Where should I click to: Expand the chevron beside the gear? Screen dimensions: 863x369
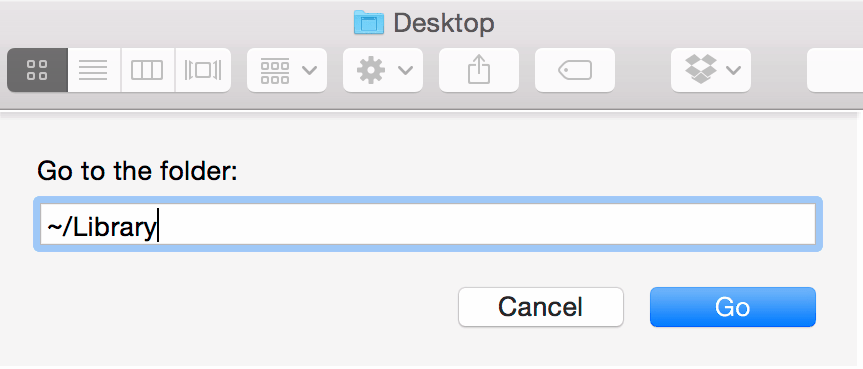tap(406, 70)
